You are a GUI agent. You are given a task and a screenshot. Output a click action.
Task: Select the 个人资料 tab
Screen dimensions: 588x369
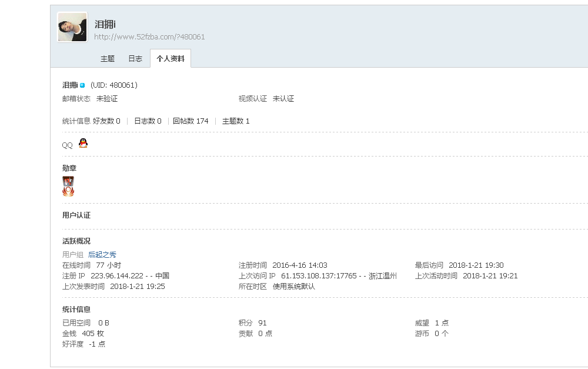point(171,59)
